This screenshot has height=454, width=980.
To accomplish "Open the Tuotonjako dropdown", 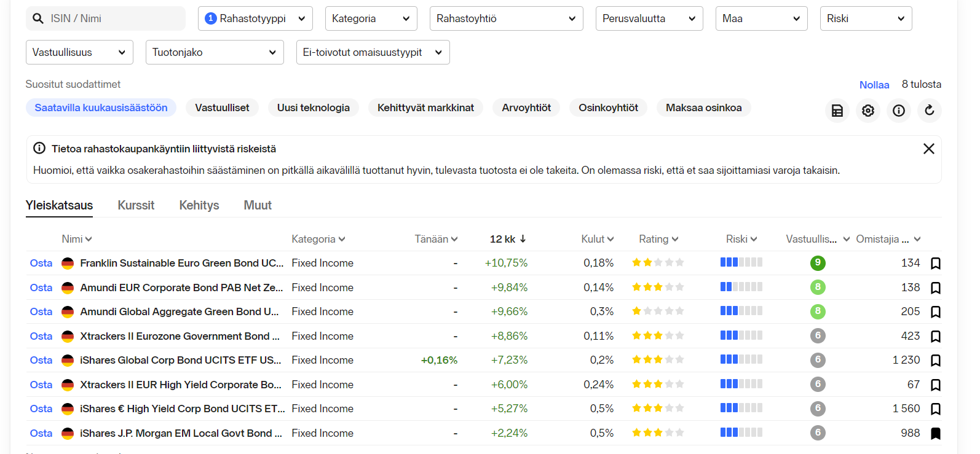I will [x=215, y=52].
